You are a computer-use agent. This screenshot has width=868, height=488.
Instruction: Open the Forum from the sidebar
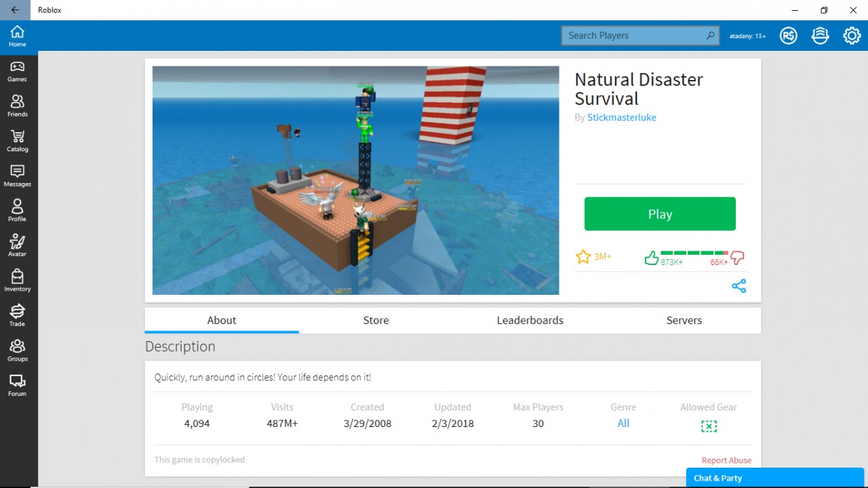click(18, 385)
